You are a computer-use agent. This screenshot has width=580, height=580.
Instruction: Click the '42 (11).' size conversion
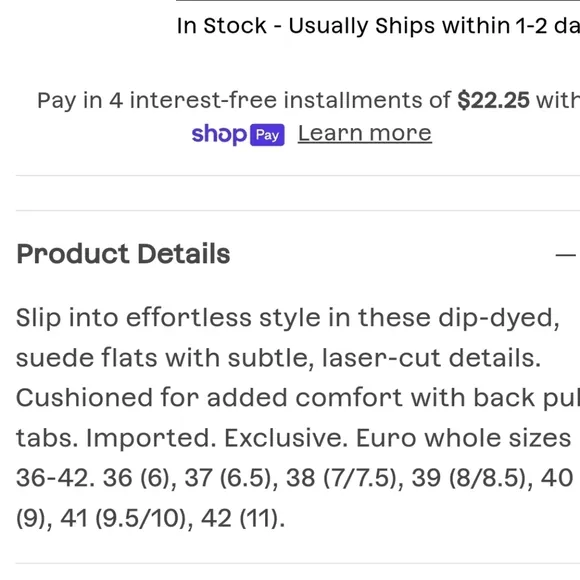(x=243, y=518)
